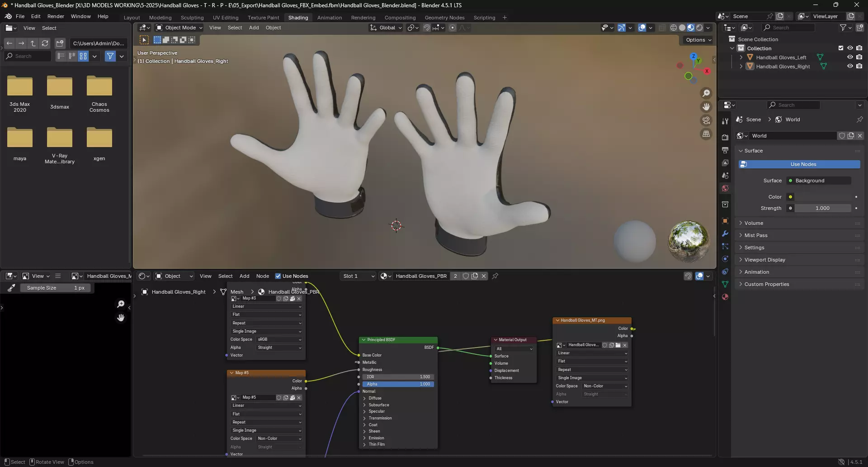Toggle viewport overlays button
The width and height of the screenshot is (868, 467).
pos(642,28)
